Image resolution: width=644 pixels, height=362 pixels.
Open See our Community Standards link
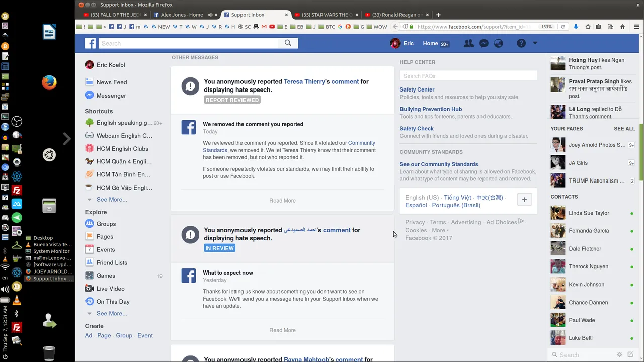point(439,164)
